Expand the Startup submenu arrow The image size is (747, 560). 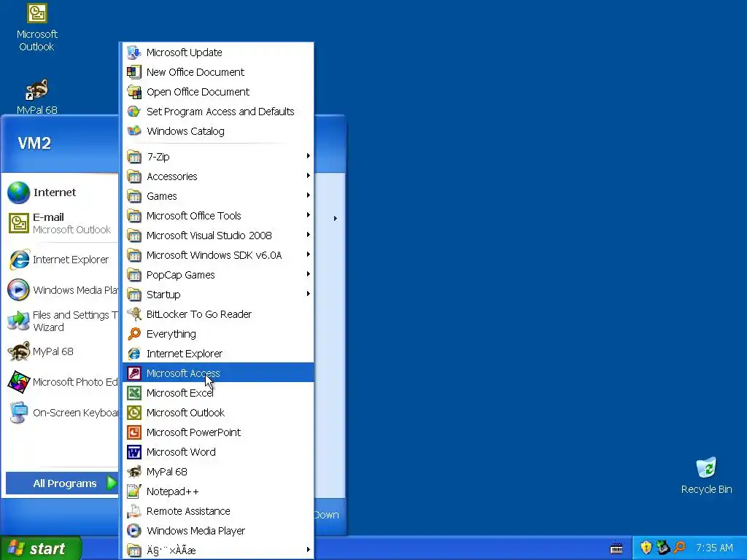pyautogui.click(x=309, y=294)
